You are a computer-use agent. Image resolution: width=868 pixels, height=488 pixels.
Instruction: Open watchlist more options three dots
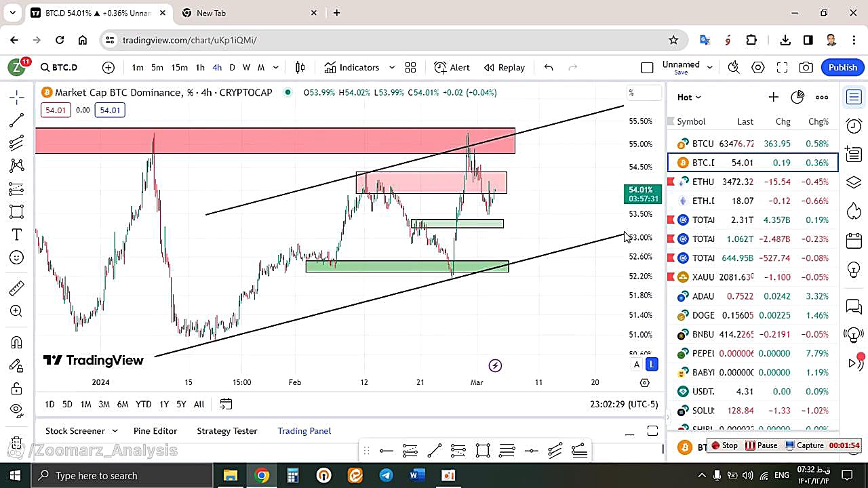tap(822, 97)
